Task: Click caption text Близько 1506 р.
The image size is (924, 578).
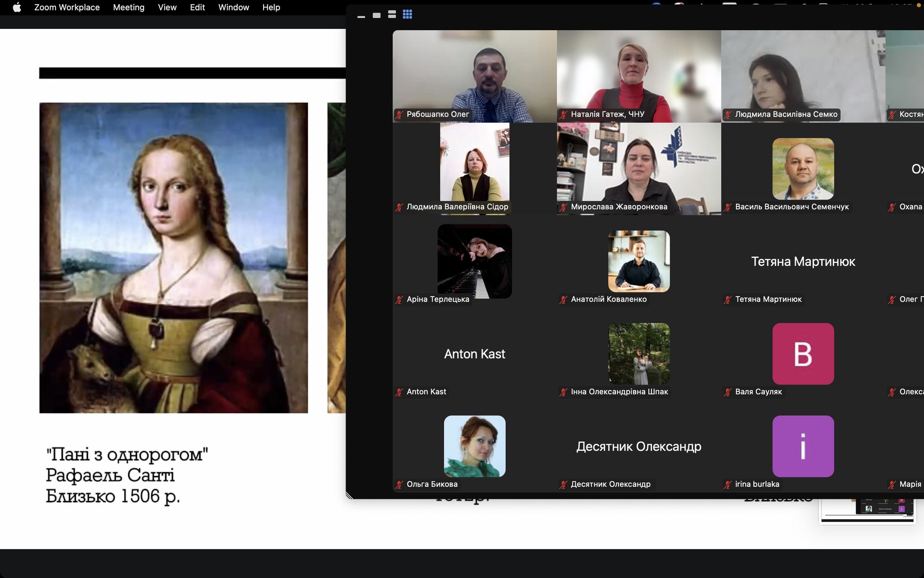Action: [x=113, y=496]
